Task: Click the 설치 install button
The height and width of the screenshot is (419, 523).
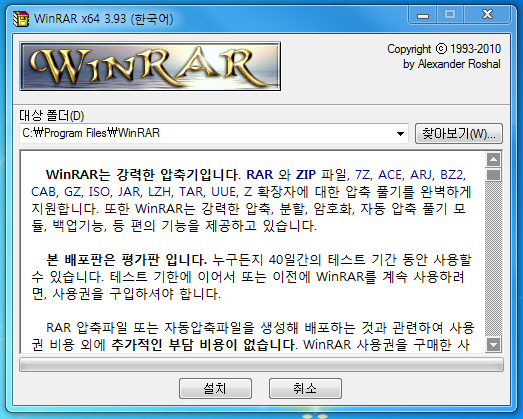Action: 215,388
